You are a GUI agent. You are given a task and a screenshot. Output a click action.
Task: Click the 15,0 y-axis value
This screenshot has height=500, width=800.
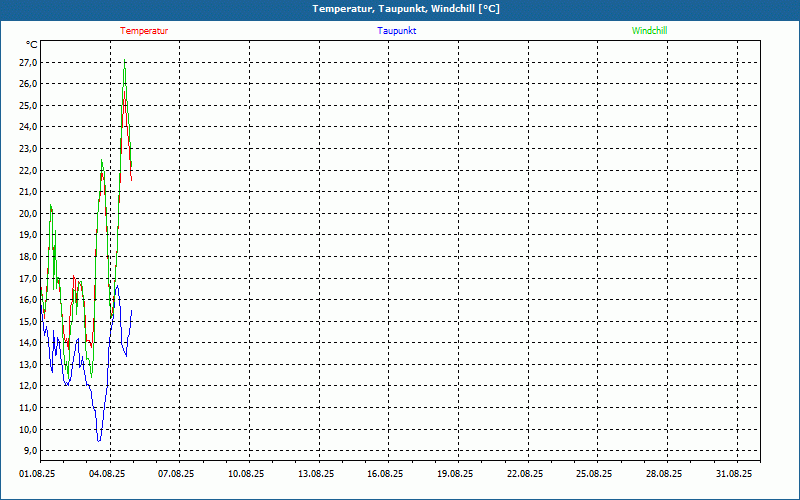coord(28,321)
